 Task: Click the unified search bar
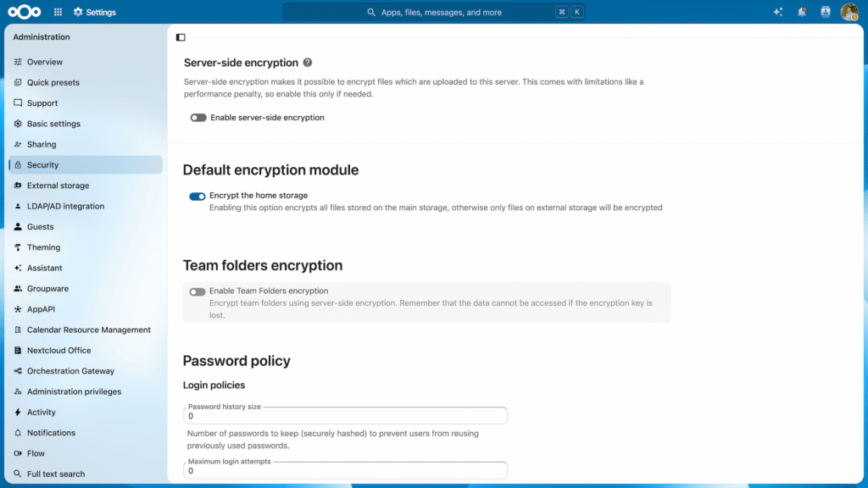[x=433, y=12]
